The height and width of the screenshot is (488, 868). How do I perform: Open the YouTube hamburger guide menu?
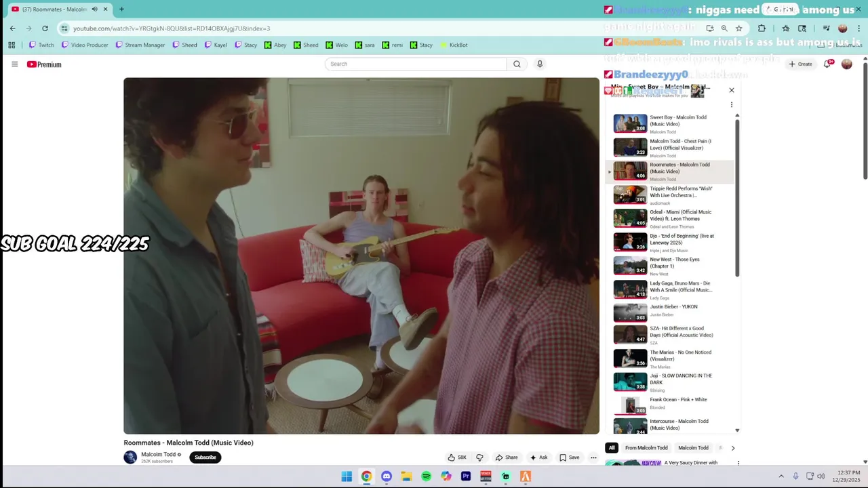tap(14, 64)
